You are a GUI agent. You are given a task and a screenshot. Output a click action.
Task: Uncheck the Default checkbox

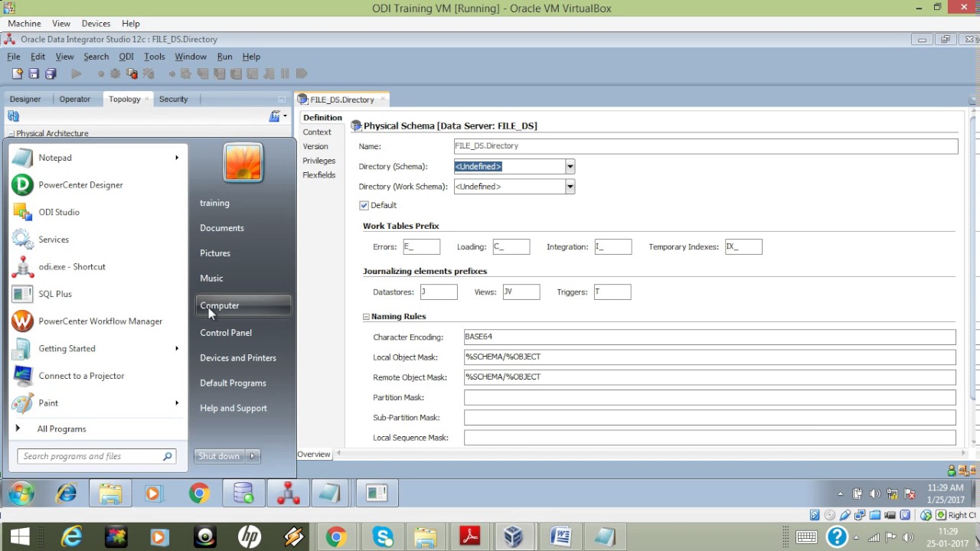coord(364,205)
